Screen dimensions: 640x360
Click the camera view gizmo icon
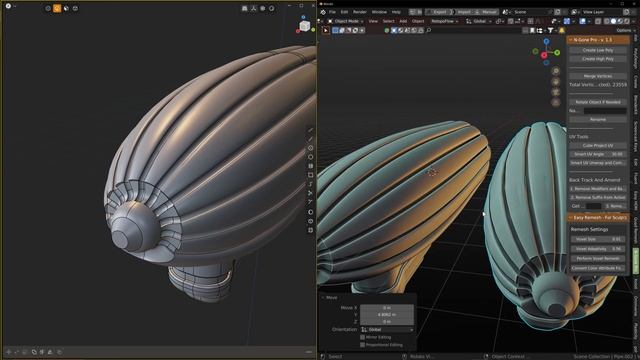[556, 92]
